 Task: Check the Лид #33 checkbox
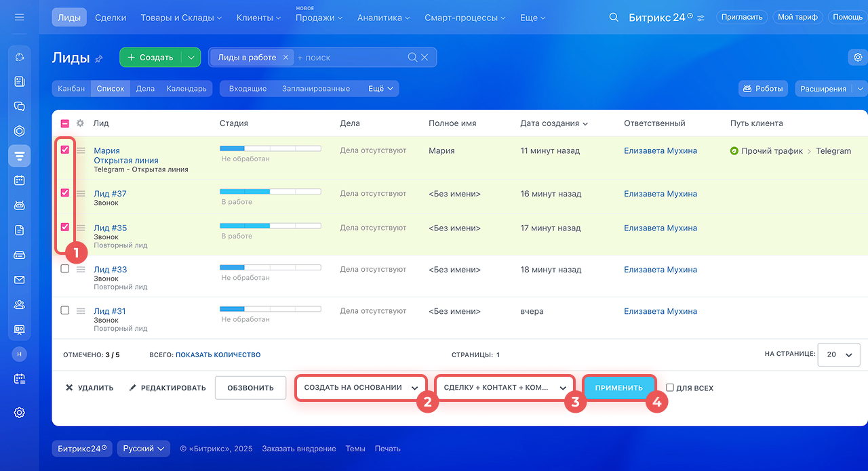(65, 268)
